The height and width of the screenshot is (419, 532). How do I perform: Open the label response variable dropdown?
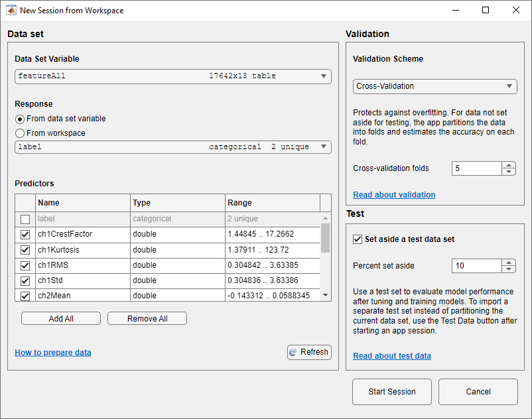click(x=322, y=147)
